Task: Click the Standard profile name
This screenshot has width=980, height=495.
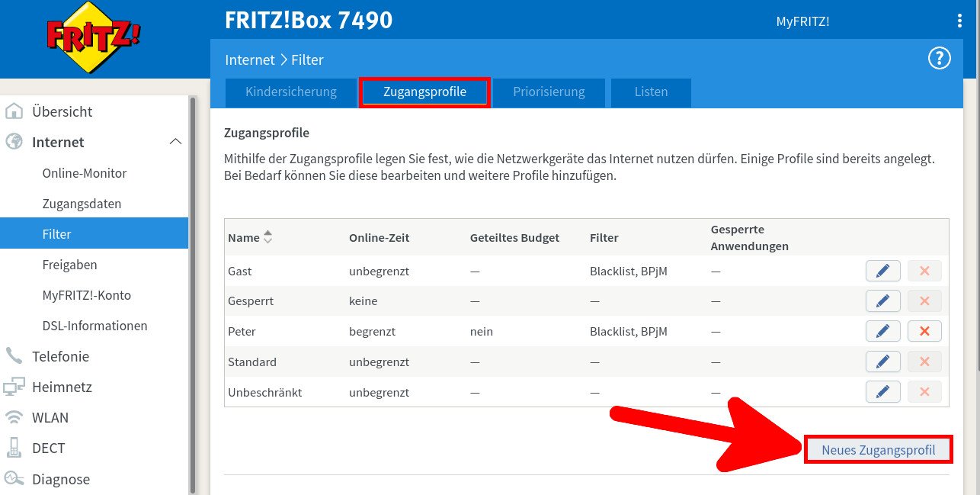Action: tap(252, 362)
